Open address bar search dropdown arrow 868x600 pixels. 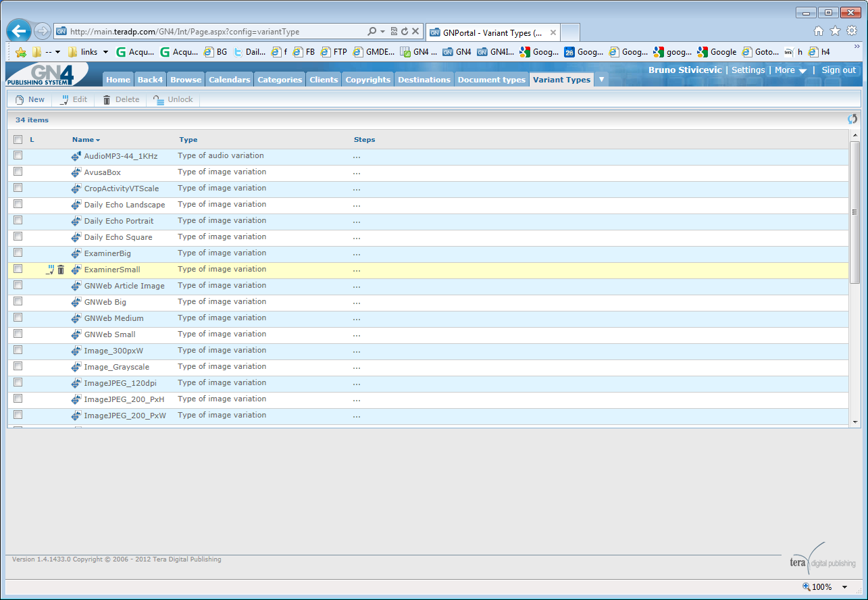[x=382, y=32]
